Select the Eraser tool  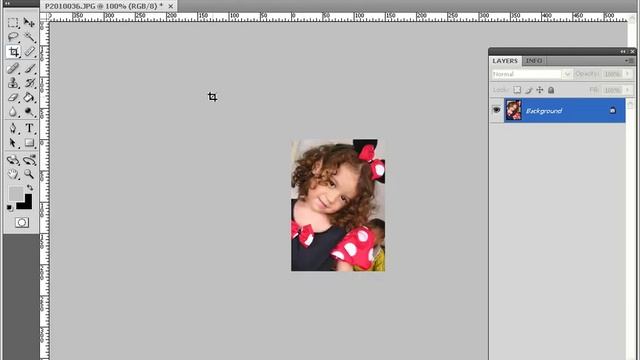click(13, 97)
